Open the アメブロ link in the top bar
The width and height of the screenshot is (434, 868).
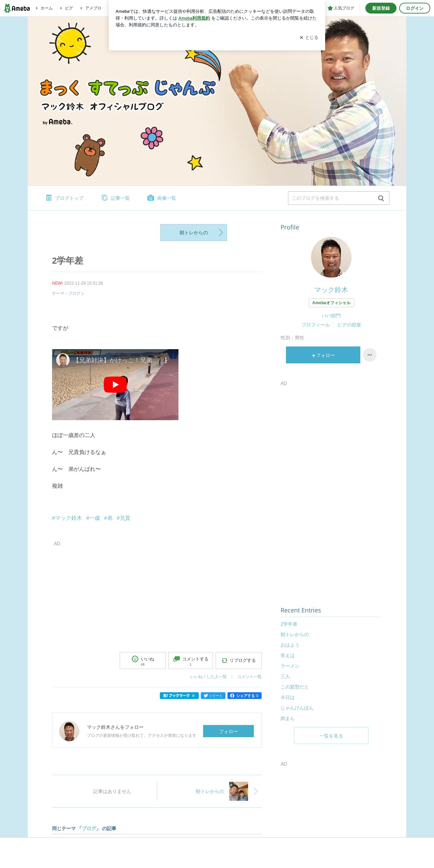[93, 8]
